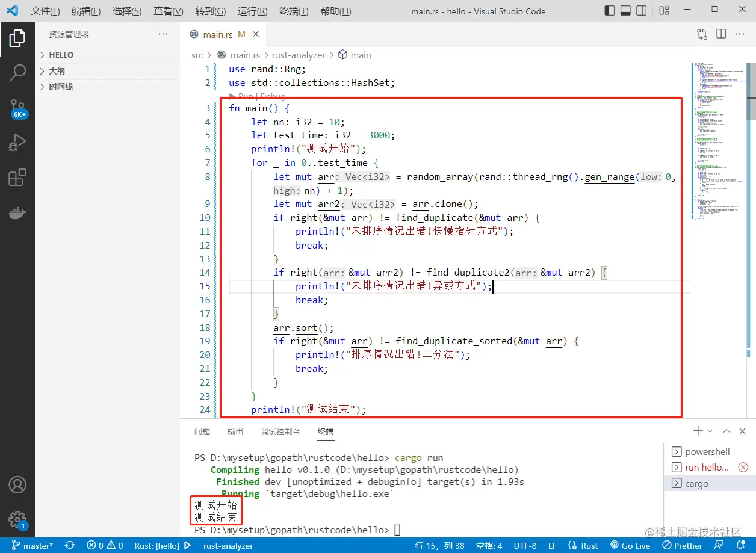Expand the 大纲 outline section
Image resolution: width=756 pixels, height=553 pixels.
tap(107, 71)
